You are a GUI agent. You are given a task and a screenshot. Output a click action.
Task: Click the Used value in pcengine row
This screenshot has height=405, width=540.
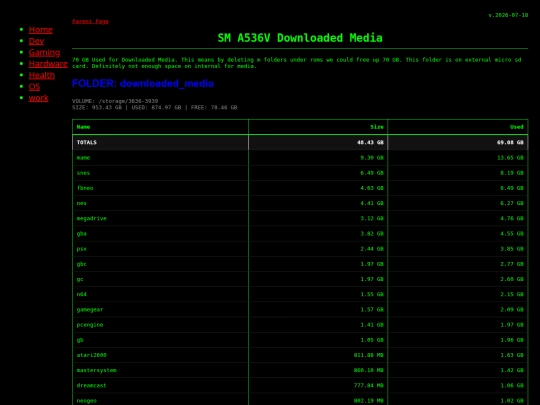[512, 324]
